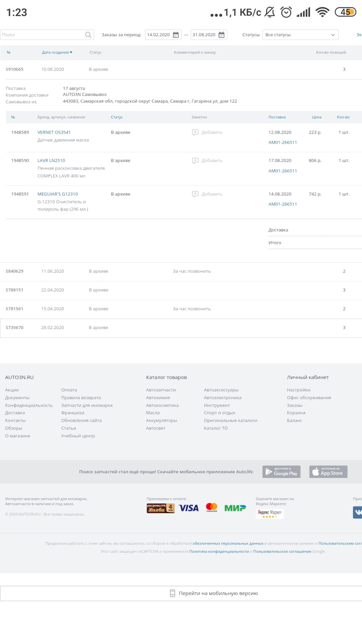Open Оригинальные каталоги link
362x644 pixels.
[x=230, y=420]
